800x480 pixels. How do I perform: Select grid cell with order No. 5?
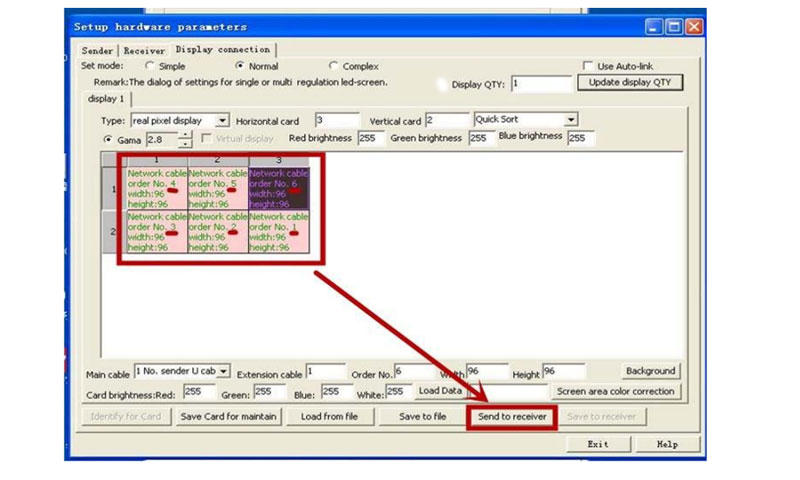(218, 188)
